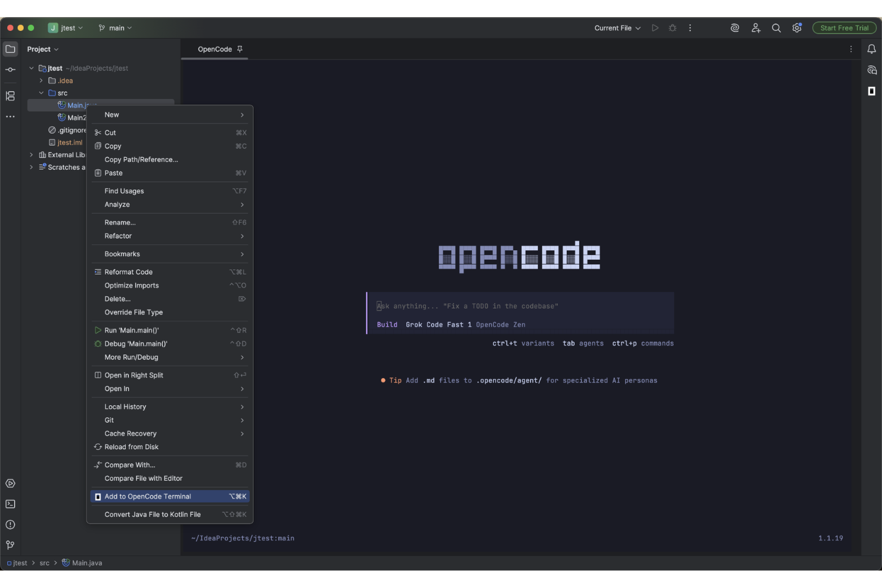Viewport: 882px width, 588px height.
Task: Select Find Usages menu entry
Action: point(170,191)
